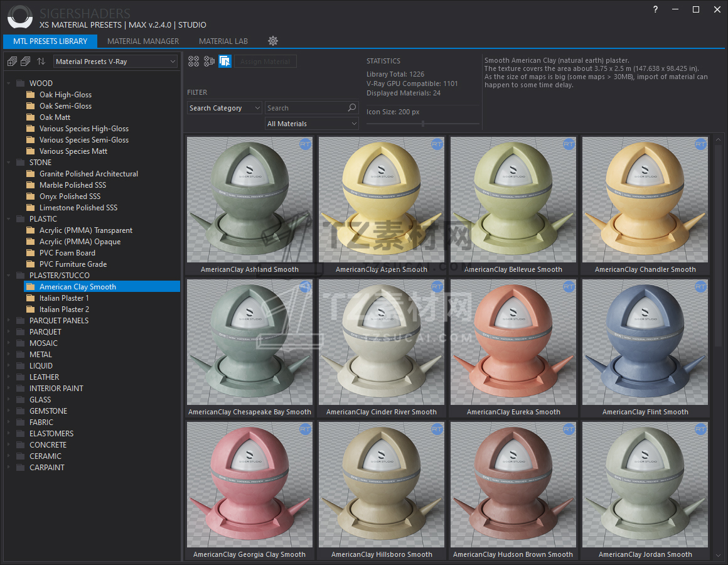Click folder icon beside METAL category
The height and width of the screenshot is (565, 728).
point(21,354)
